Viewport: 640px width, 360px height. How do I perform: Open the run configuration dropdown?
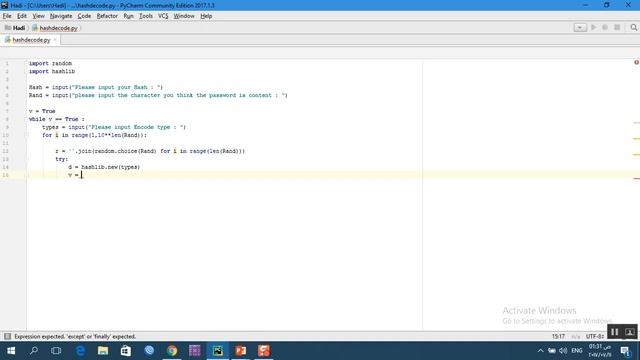coord(580,27)
